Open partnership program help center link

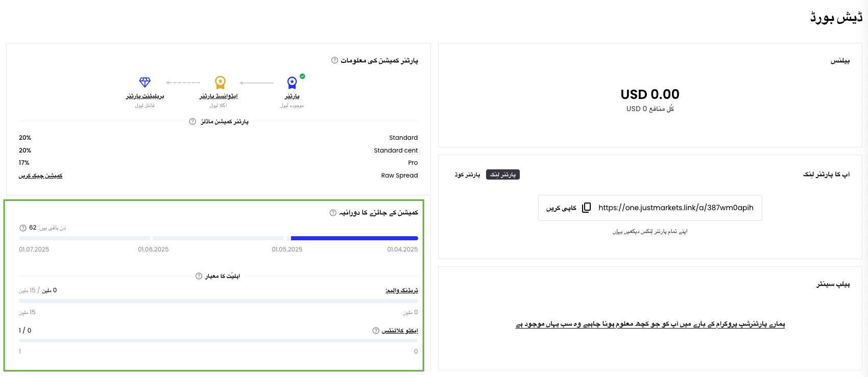650,324
